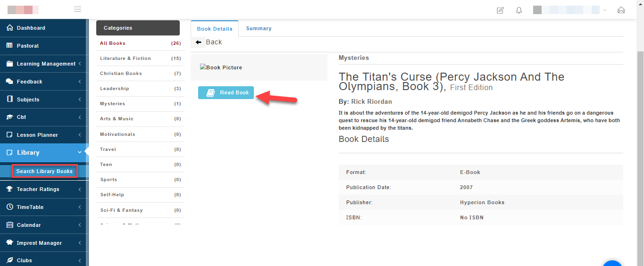This screenshot has width=644, height=266.
Task: Click the Pastoral table icon
Action: coord(9,46)
